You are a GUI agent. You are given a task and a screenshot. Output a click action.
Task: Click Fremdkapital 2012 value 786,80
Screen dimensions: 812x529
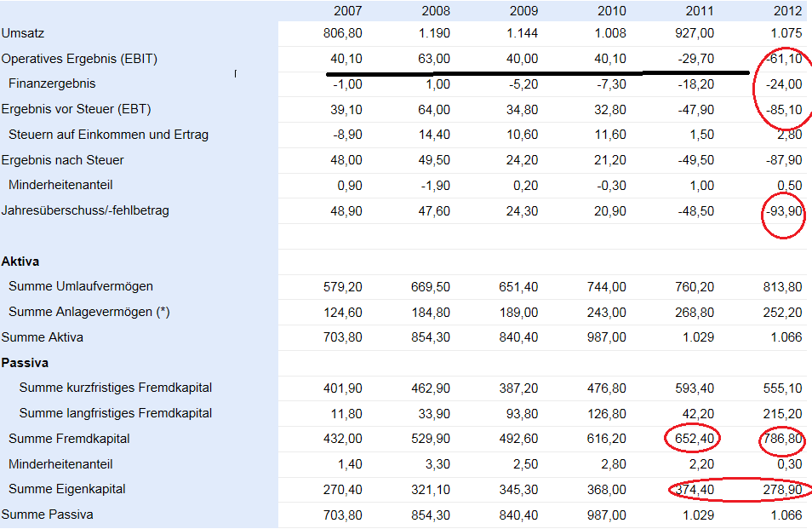point(782,440)
